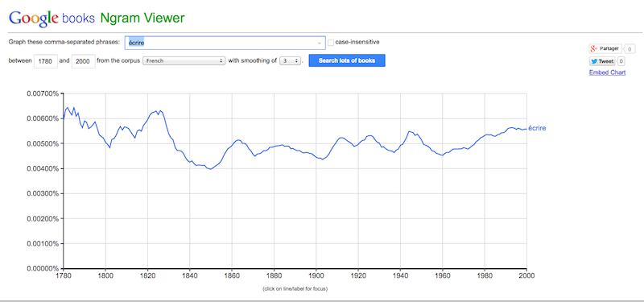
Task: Click the Search lots of books button
Action: point(347,61)
